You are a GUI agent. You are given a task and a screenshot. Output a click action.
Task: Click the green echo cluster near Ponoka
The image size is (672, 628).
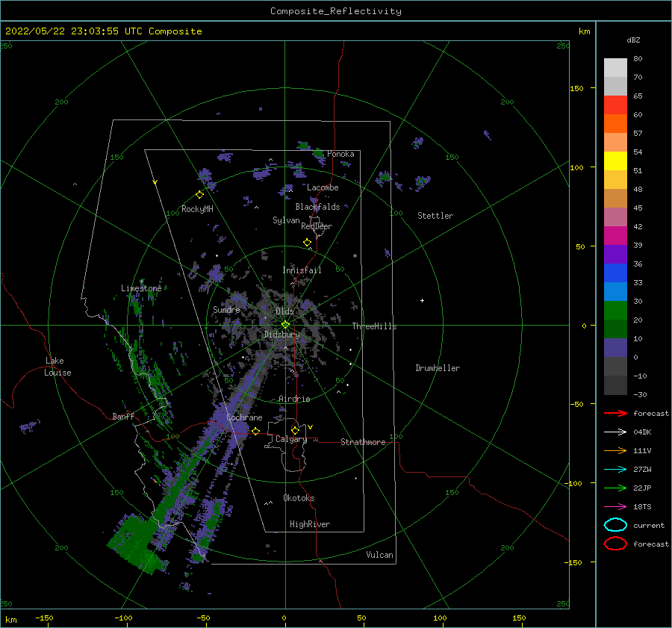(317, 153)
